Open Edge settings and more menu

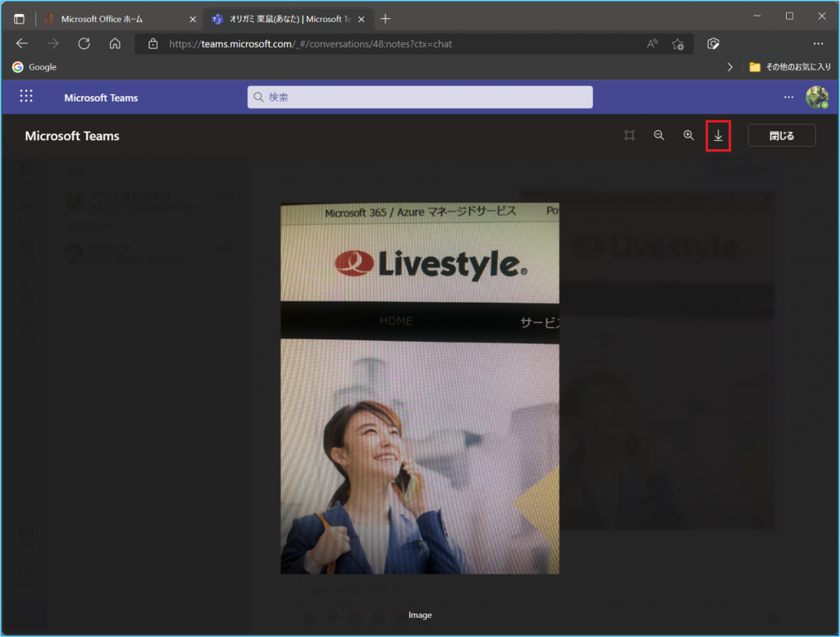pos(818,43)
